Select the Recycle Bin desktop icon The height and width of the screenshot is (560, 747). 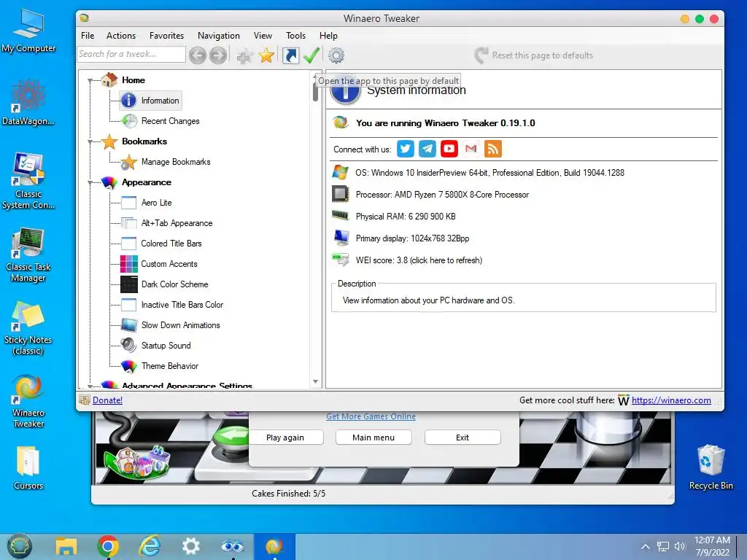[x=711, y=467]
